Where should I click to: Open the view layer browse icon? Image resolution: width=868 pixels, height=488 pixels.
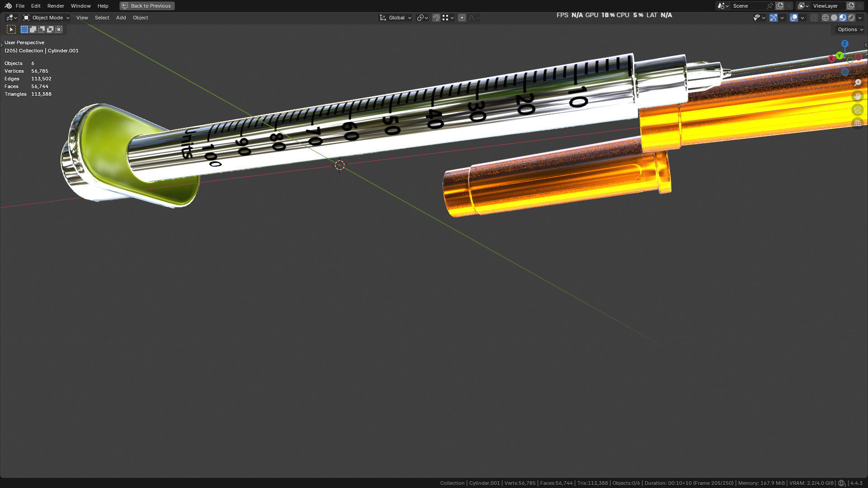point(803,6)
